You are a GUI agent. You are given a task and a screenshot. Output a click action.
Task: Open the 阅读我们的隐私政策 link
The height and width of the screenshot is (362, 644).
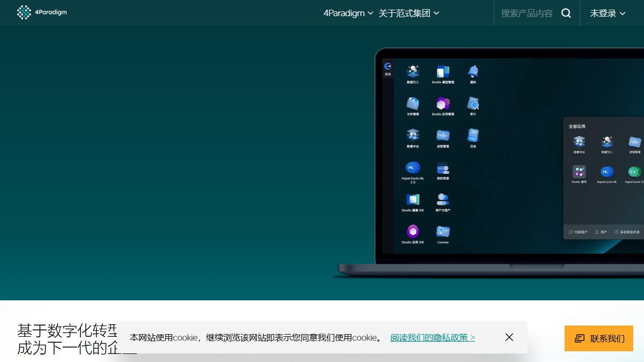pyautogui.click(x=433, y=337)
